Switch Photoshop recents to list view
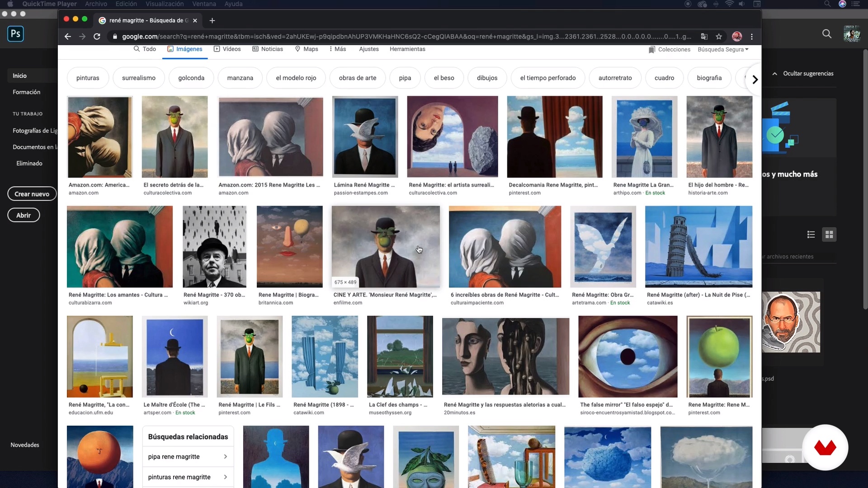 coord(811,235)
